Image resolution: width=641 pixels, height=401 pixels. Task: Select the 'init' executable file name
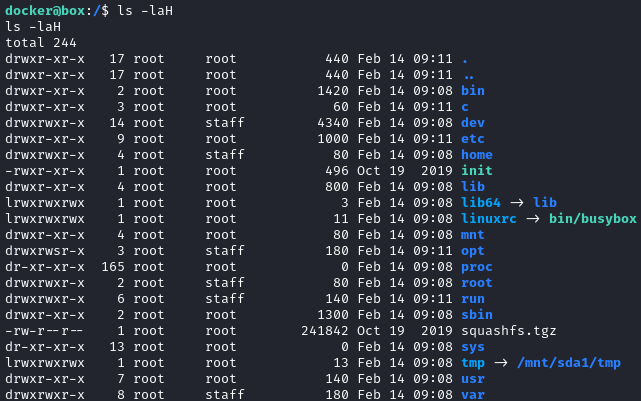(477, 170)
